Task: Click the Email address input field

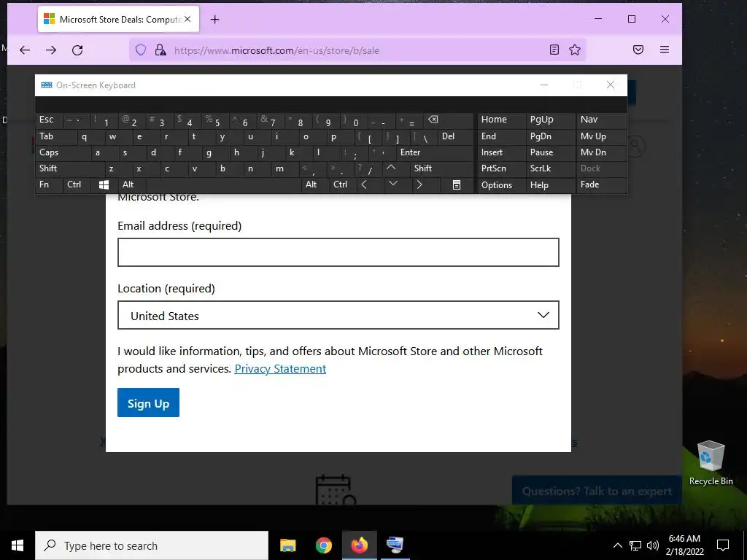Action: point(338,252)
